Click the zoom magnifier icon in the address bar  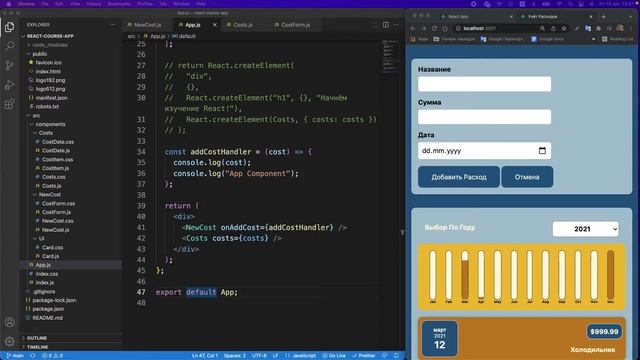click(542, 29)
